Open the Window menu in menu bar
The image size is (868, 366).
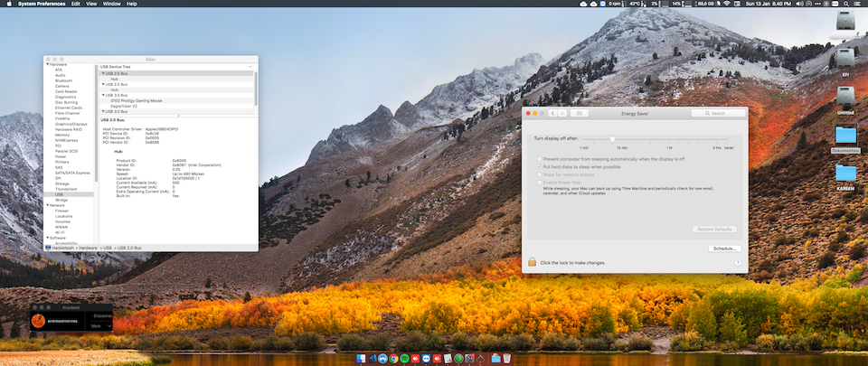112,4
